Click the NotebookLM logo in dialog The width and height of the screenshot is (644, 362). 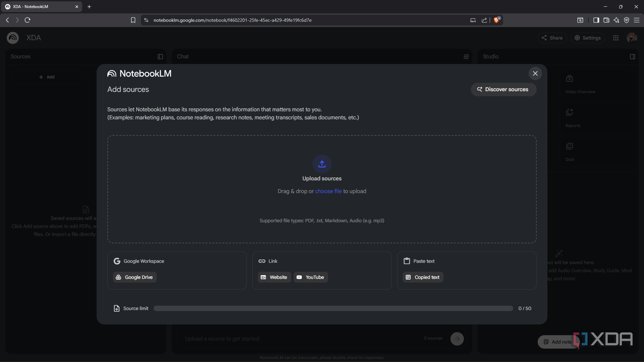(139, 74)
